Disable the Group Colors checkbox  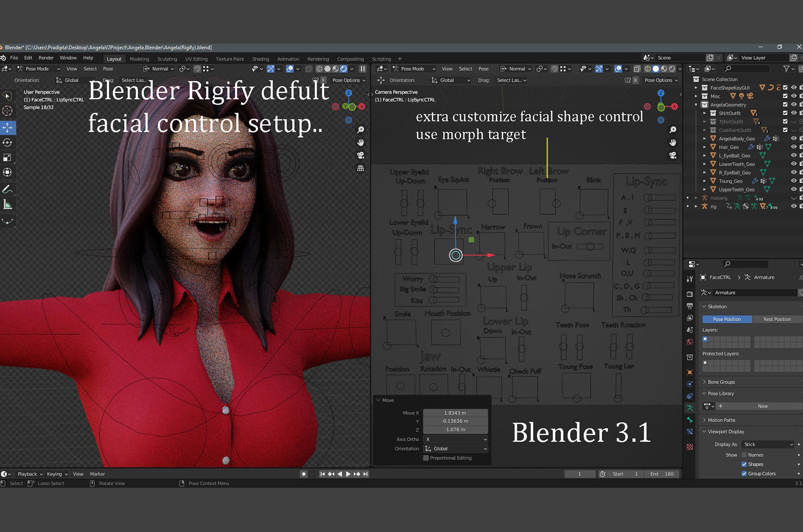pyautogui.click(x=744, y=474)
